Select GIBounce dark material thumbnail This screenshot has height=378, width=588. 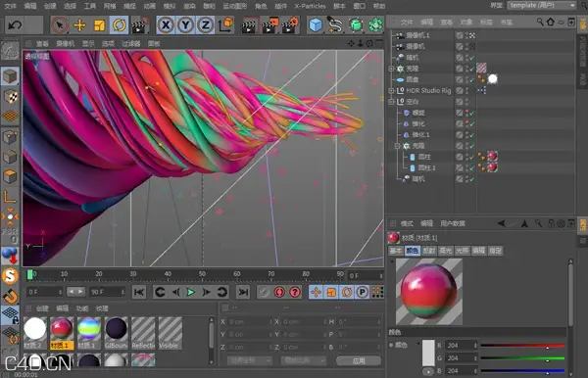tap(116, 333)
